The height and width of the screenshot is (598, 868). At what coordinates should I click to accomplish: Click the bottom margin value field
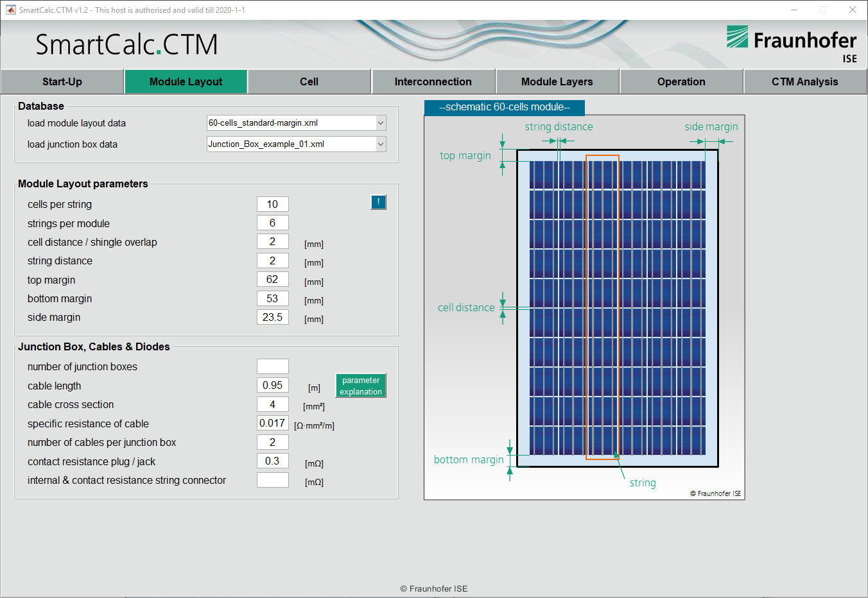[272, 298]
